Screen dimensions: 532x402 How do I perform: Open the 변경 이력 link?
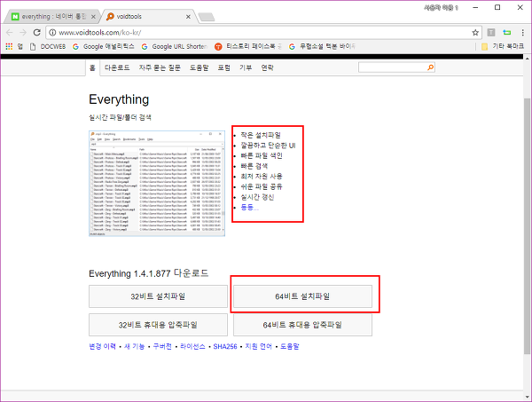103,346
